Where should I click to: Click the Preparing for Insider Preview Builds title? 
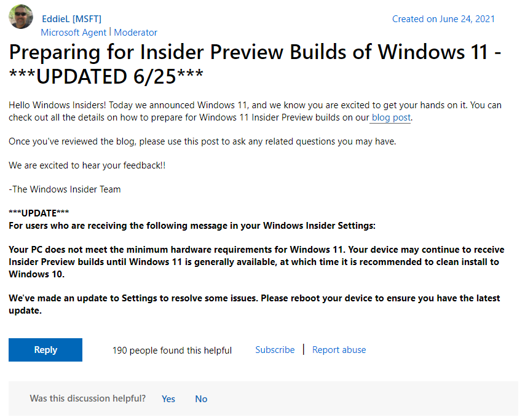[x=255, y=65]
